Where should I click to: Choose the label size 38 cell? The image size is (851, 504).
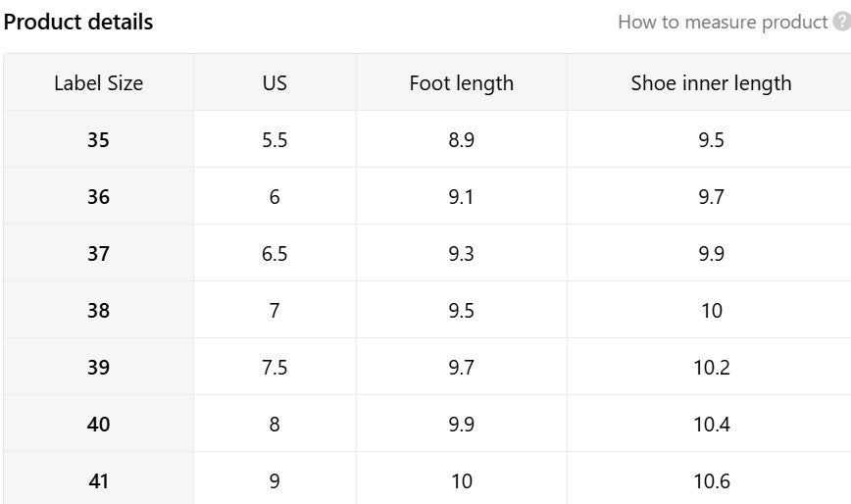[98, 310]
